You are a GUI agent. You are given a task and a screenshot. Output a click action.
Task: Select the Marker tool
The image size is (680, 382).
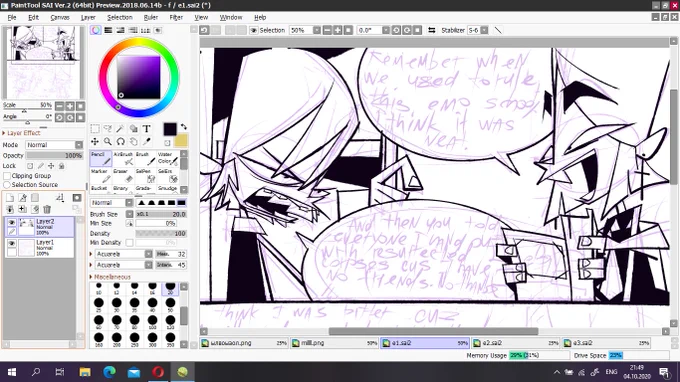(x=101, y=176)
